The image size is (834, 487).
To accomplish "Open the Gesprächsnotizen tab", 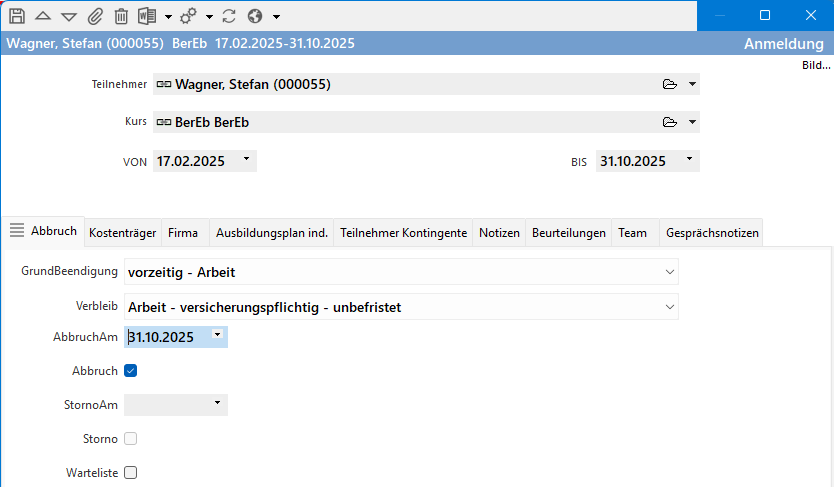I will [712, 233].
